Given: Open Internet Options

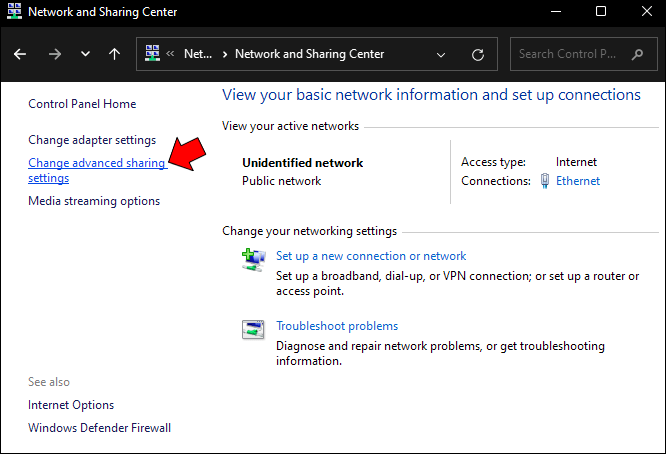Looking at the screenshot, I should [71, 405].
